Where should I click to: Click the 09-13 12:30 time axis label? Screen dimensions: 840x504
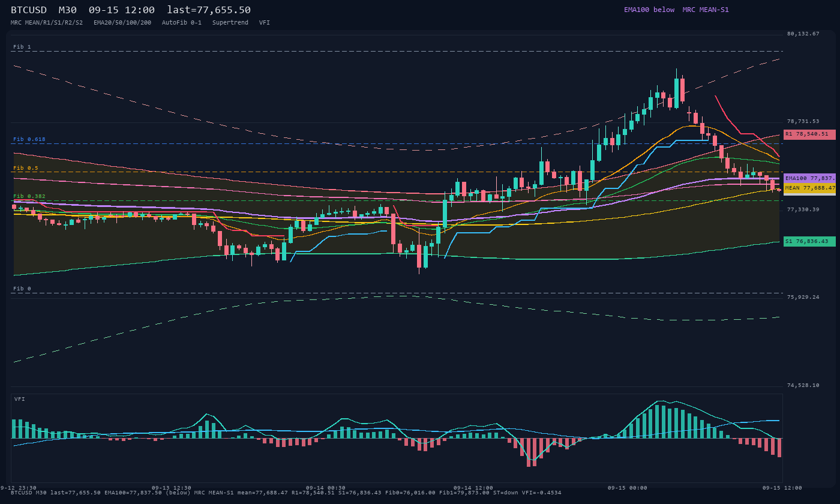(172, 488)
